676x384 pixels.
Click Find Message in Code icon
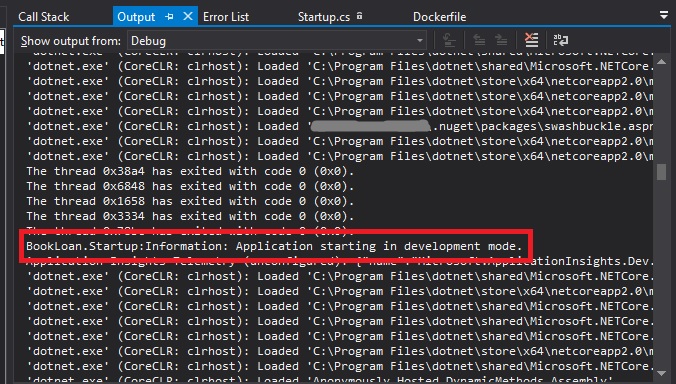[x=449, y=41]
